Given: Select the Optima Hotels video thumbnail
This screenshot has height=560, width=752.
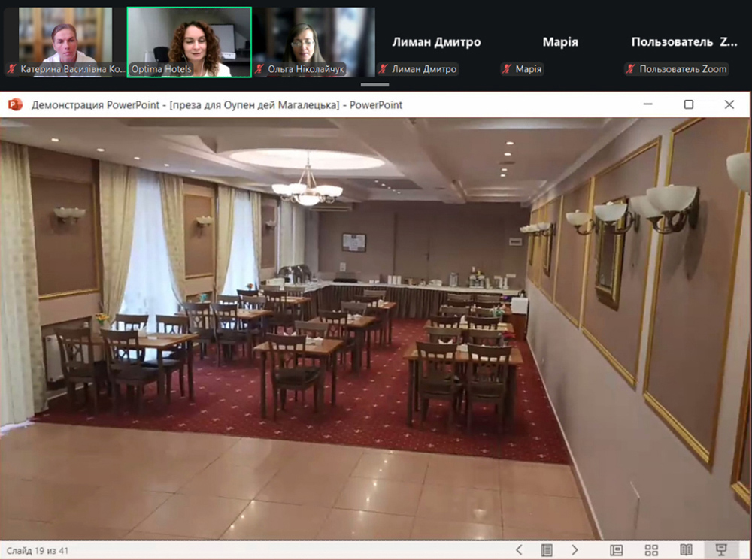Looking at the screenshot, I should (x=189, y=42).
